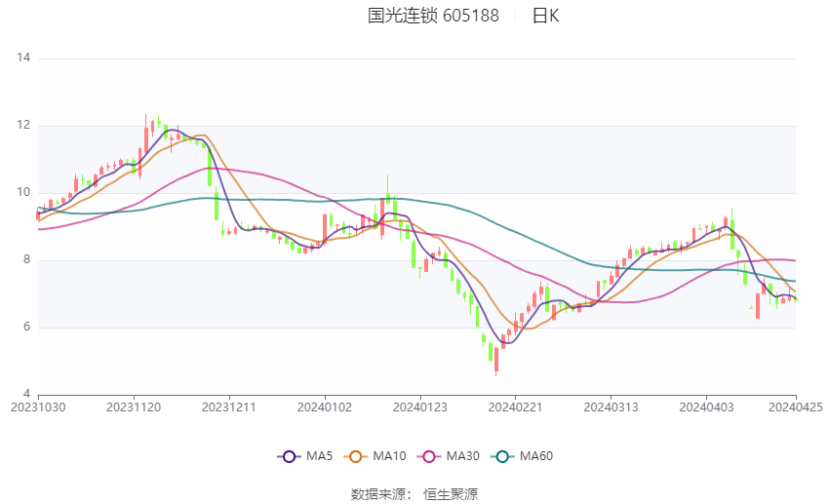Select the 20240425 date axis label
The height and width of the screenshot is (504, 829).
click(796, 407)
